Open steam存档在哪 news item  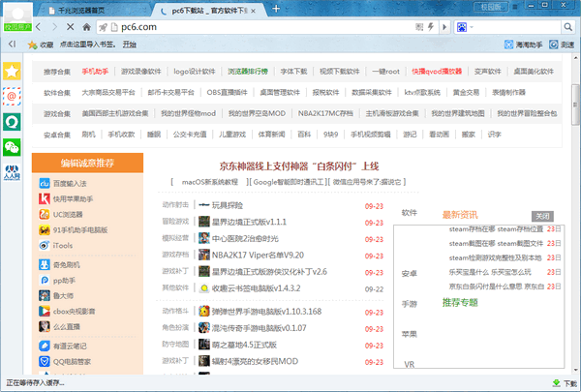coord(496,229)
